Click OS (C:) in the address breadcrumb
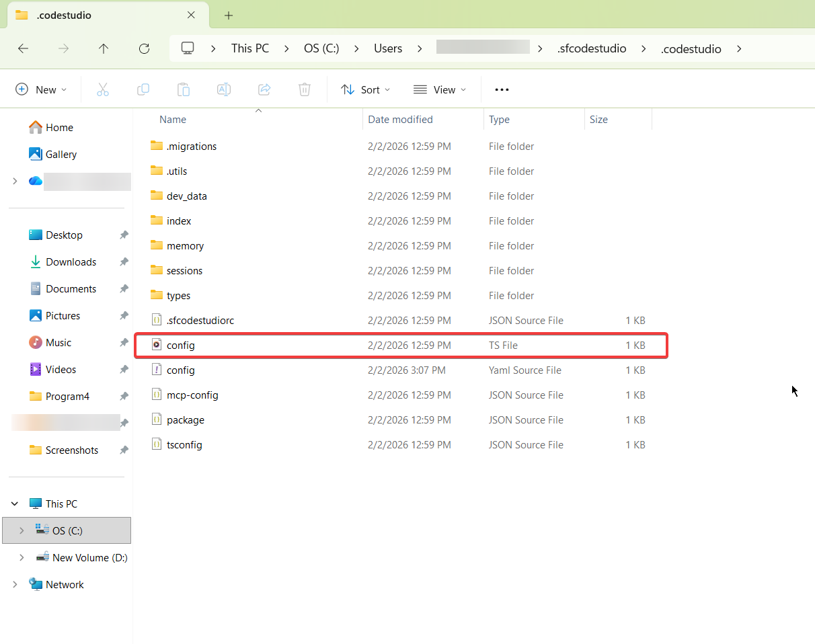The width and height of the screenshot is (815, 644). click(x=321, y=48)
